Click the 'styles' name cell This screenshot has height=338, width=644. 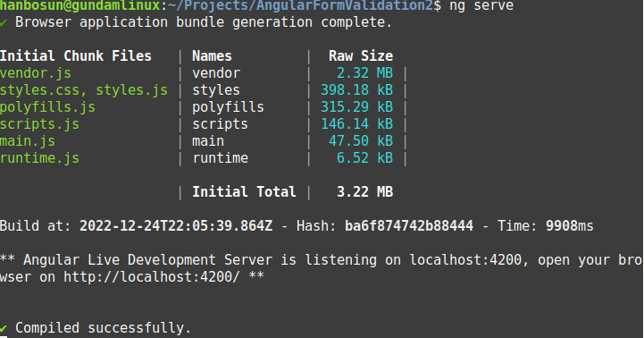216,90
